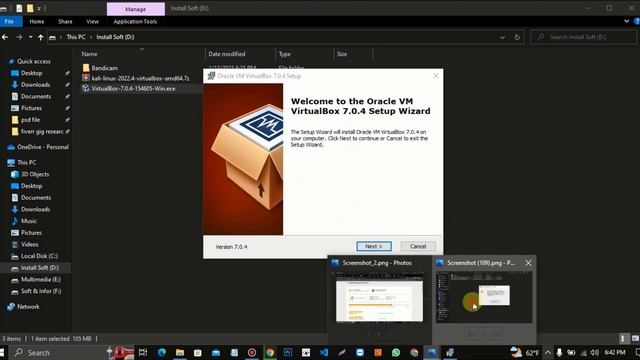Show hidden system tray icons
The width and height of the screenshot is (640, 360).
click(548, 353)
